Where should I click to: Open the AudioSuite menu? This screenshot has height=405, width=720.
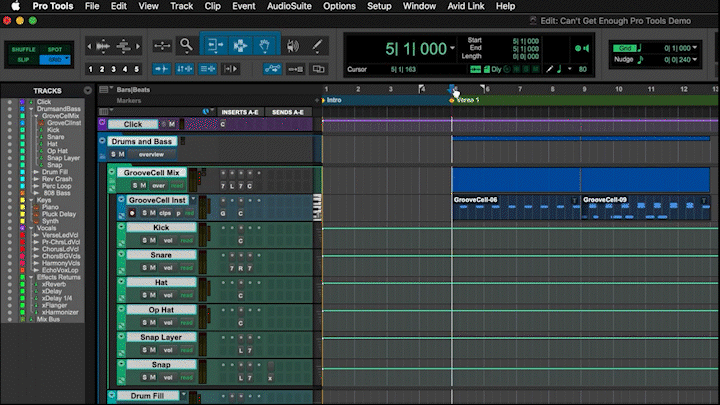[x=288, y=6]
